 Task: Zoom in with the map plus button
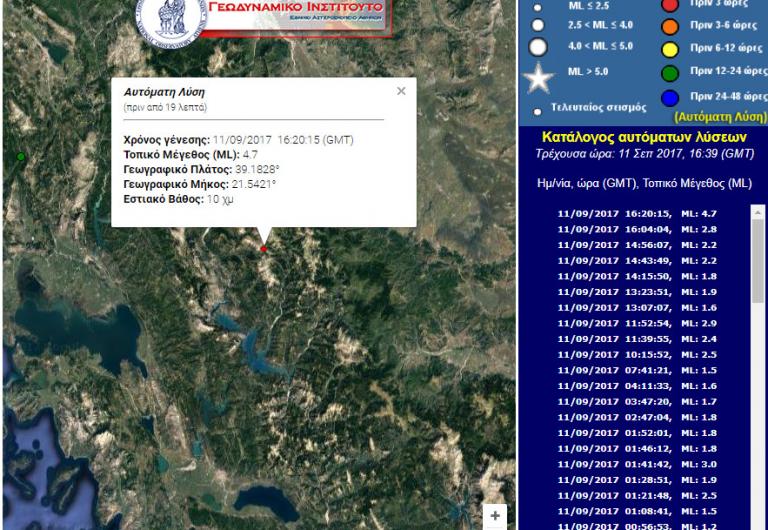495,516
